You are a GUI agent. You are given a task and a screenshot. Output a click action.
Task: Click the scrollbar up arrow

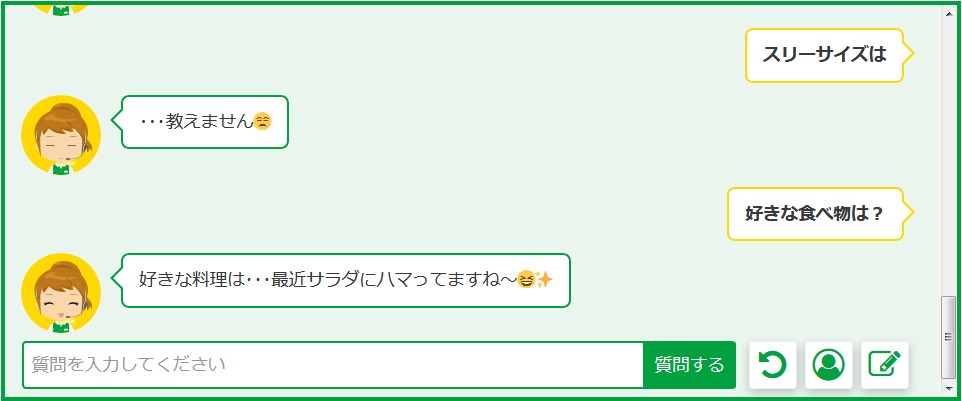[949, 14]
